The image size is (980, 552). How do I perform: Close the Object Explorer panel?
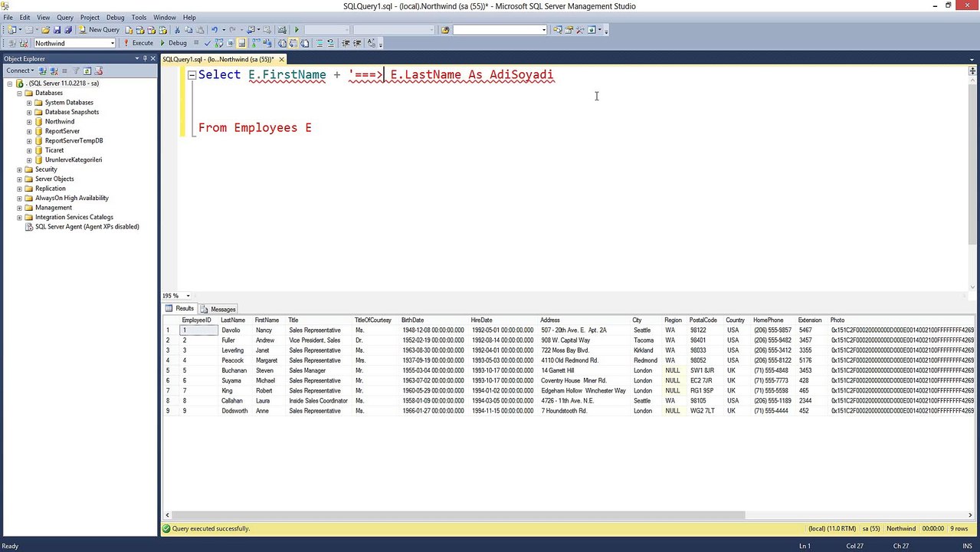click(153, 58)
